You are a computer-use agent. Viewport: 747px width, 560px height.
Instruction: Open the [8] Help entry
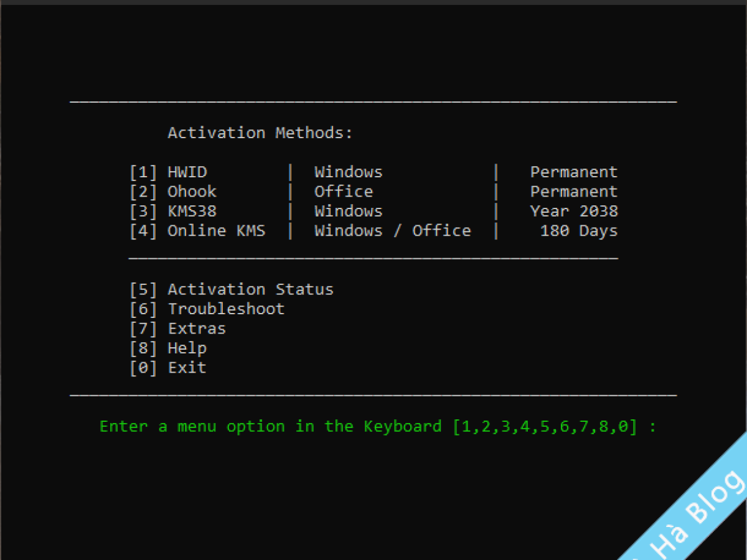tap(168, 348)
